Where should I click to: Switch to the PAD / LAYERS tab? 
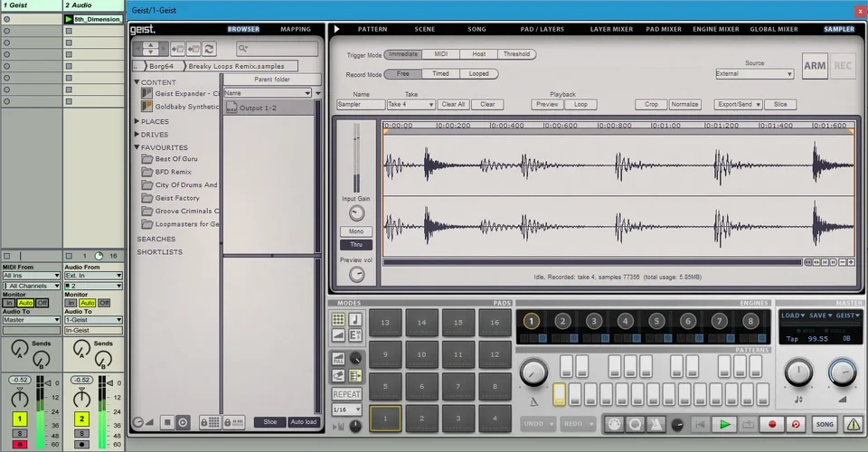[542, 29]
